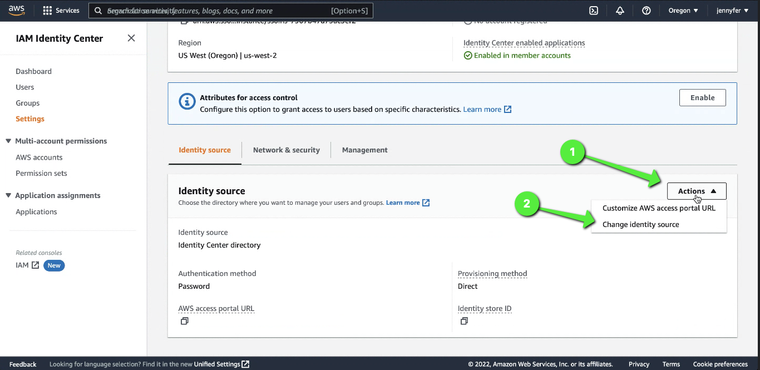Image resolution: width=760 pixels, height=370 pixels.
Task: Open the jennyfer account dropdown
Action: click(732, 11)
